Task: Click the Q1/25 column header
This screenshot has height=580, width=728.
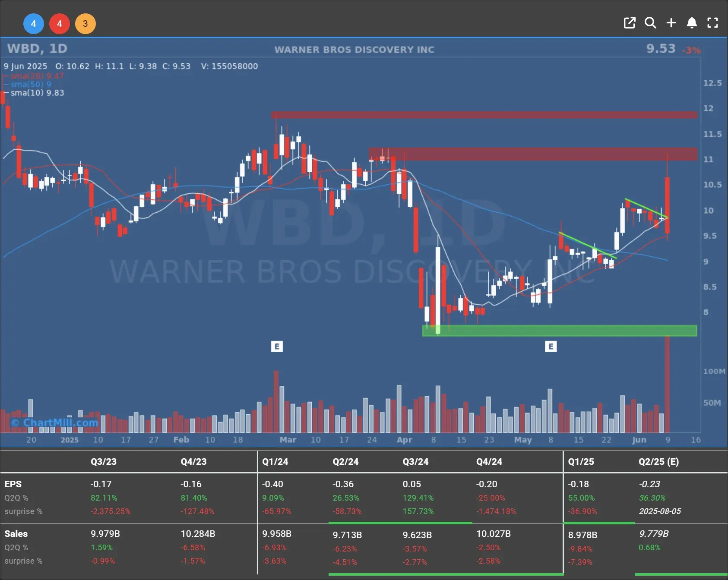Action: point(581,462)
